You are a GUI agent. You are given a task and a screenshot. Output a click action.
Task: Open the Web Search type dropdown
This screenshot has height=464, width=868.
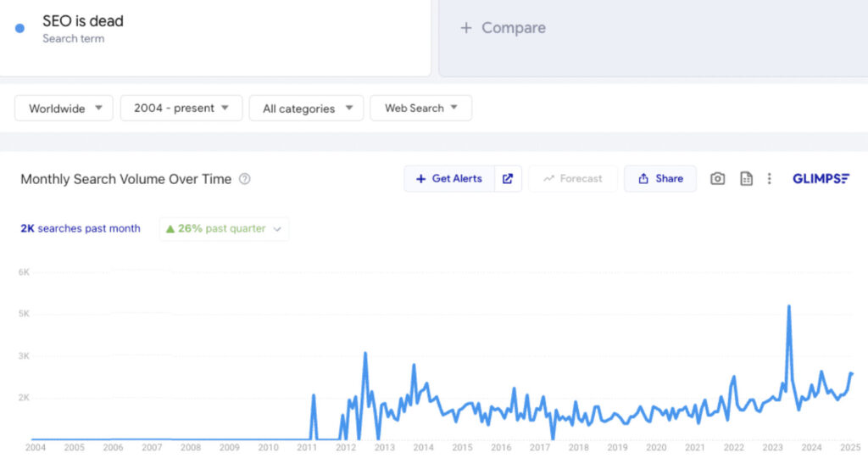point(420,108)
